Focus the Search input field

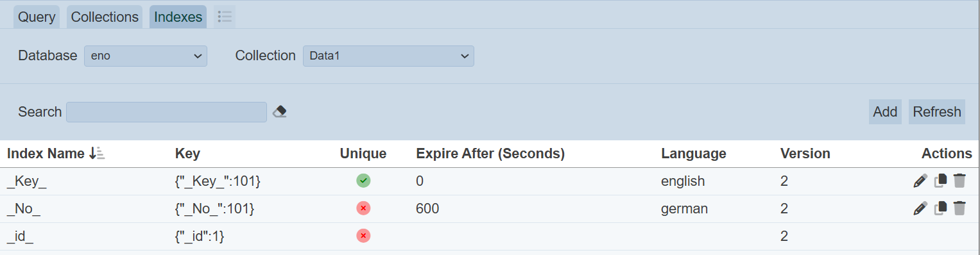coord(166,111)
